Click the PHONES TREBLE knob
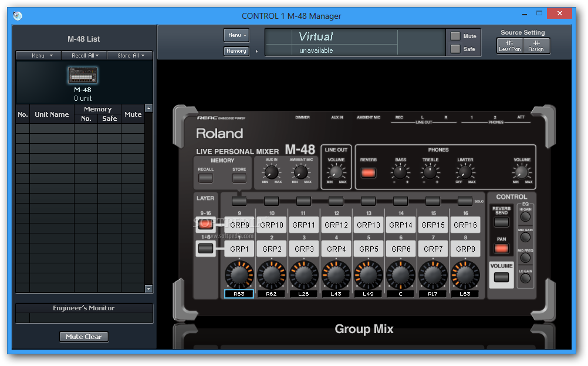 click(430, 172)
